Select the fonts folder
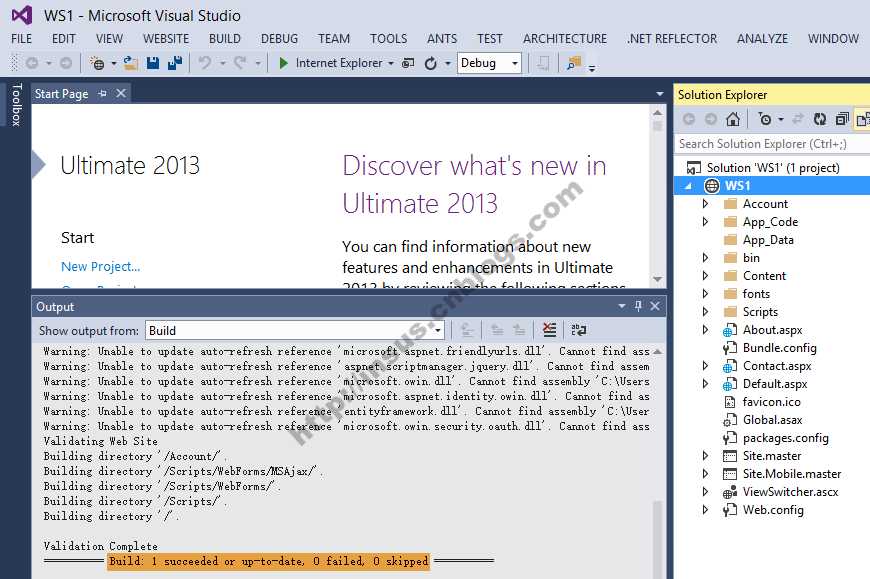870x579 pixels. (x=756, y=294)
